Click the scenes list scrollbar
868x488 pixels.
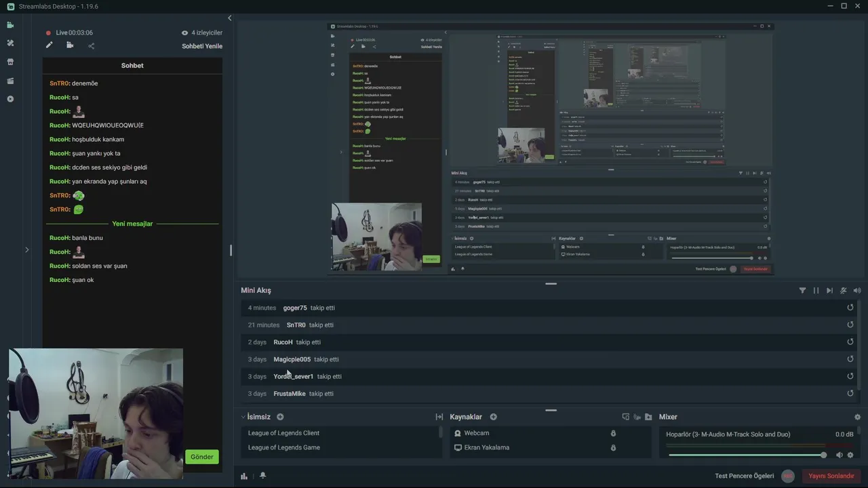(x=441, y=432)
